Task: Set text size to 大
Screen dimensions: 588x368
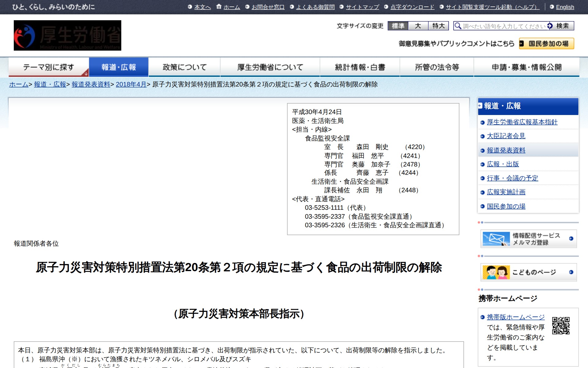Action: point(418,26)
